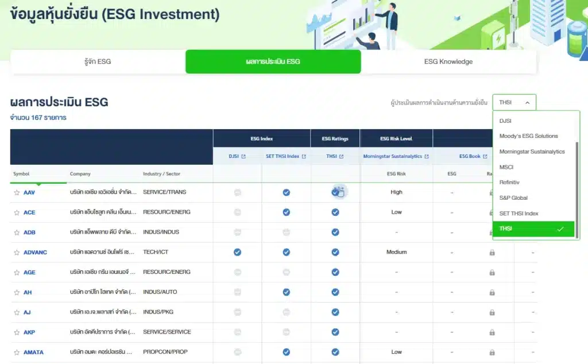Click 'Medium' ESG risk for ADVANC
The image size is (588, 364).
coord(396,252)
